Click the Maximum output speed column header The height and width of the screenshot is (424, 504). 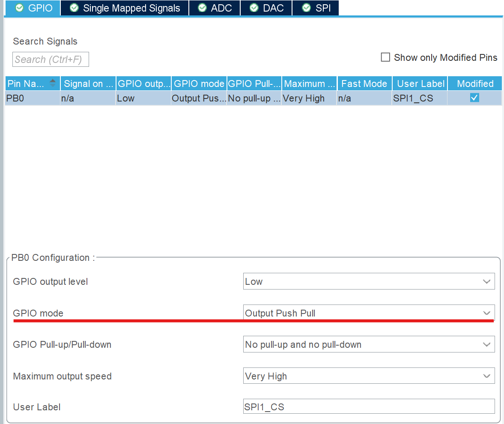310,84
